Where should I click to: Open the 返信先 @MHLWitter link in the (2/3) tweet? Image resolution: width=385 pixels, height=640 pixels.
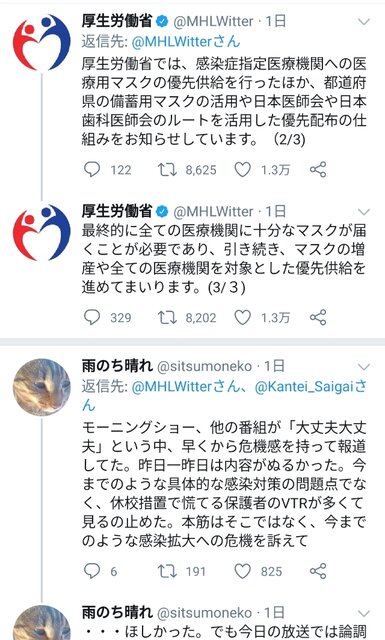click(x=186, y=41)
